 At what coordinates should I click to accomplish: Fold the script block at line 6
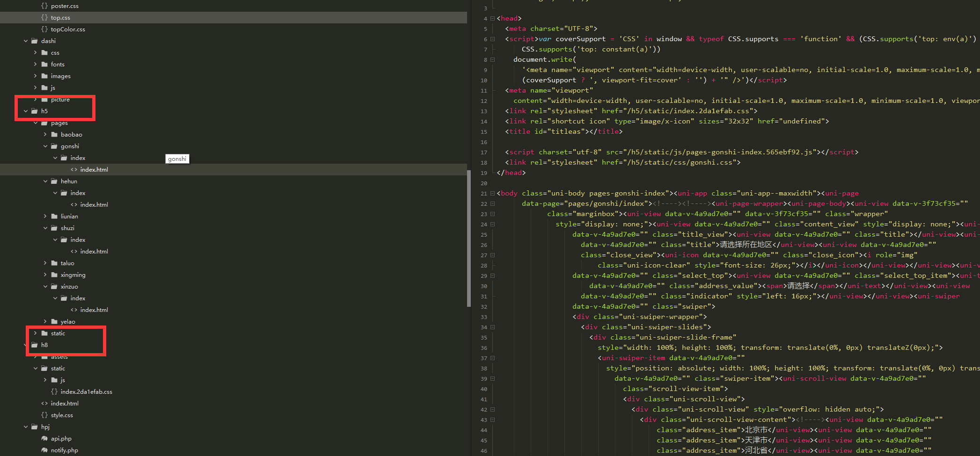point(492,39)
